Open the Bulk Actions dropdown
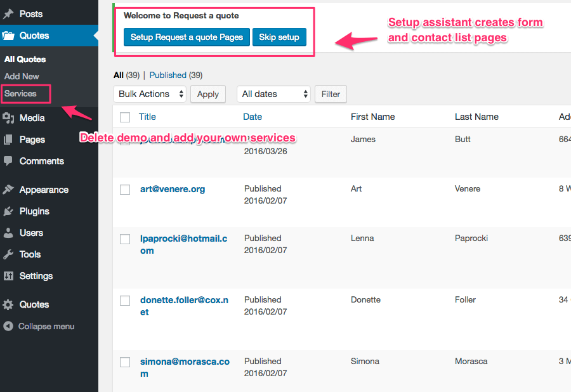This screenshot has width=571, height=392. click(150, 94)
